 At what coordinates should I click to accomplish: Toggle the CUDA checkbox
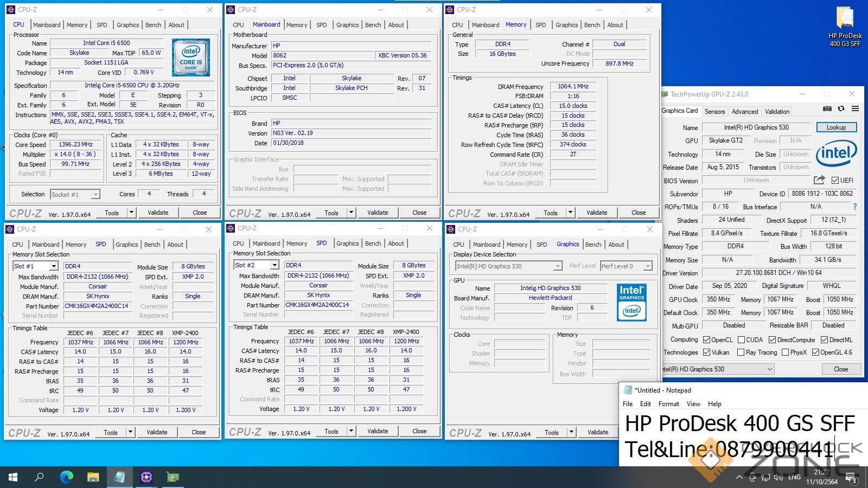(x=741, y=340)
